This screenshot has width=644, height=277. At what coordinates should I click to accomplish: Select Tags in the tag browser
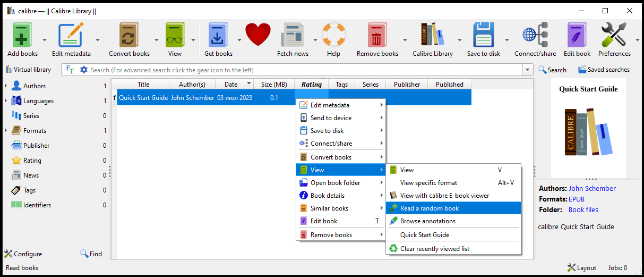click(x=30, y=190)
